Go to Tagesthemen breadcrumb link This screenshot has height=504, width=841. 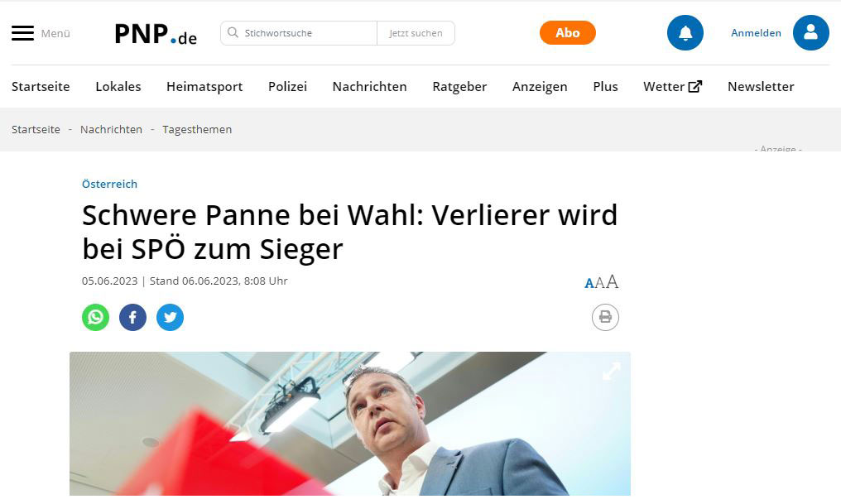[197, 129]
